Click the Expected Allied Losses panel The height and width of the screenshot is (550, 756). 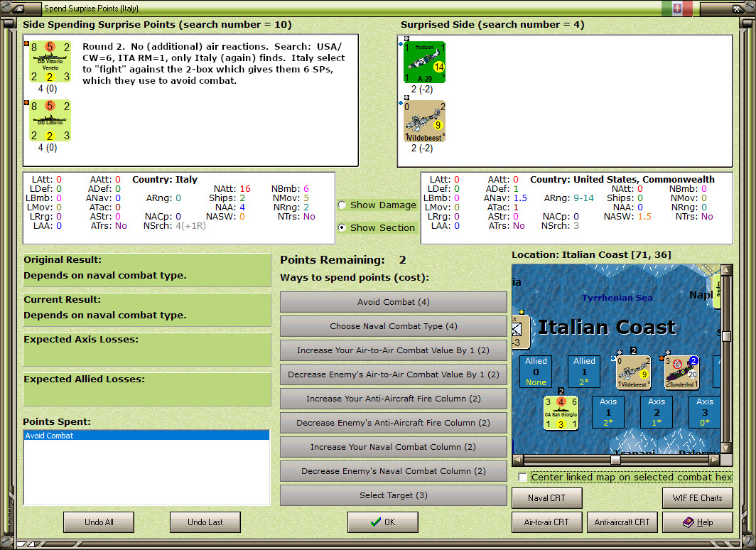147,389
